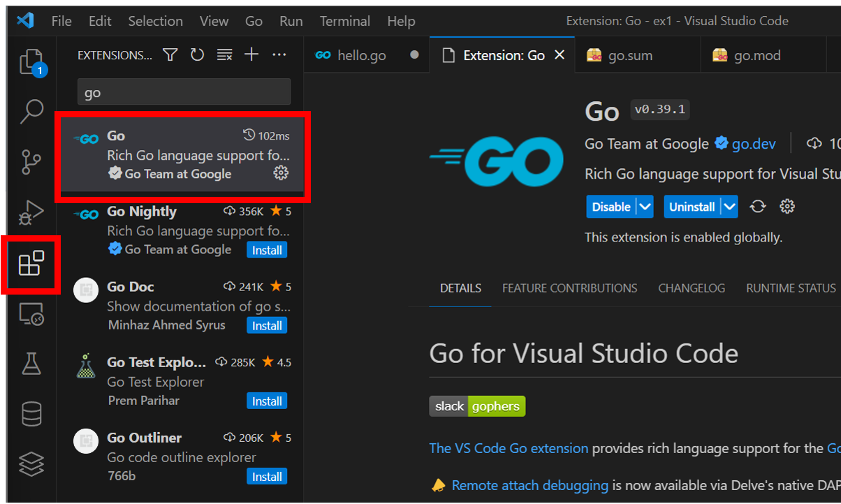
Task: Open the File menu
Action: (x=61, y=21)
